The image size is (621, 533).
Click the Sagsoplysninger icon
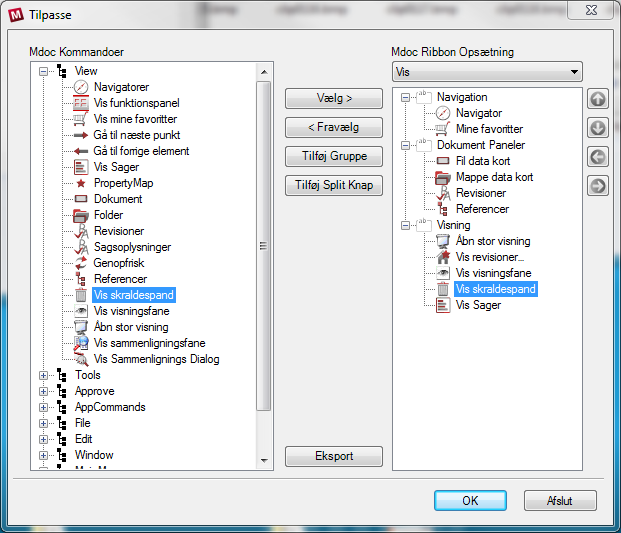pyautogui.click(x=81, y=247)
